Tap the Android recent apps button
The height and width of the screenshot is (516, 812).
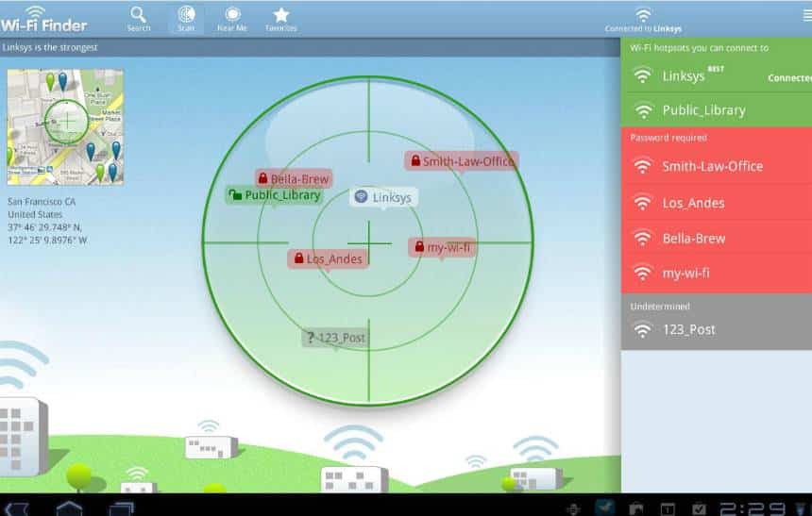point(122,508)
